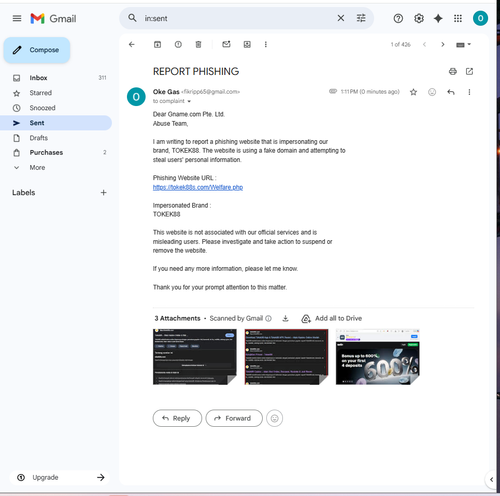Viewport: 500px width, 496px height.
Task: Show recipient details dropdown arrow
Action: click(x=189, y=101)
